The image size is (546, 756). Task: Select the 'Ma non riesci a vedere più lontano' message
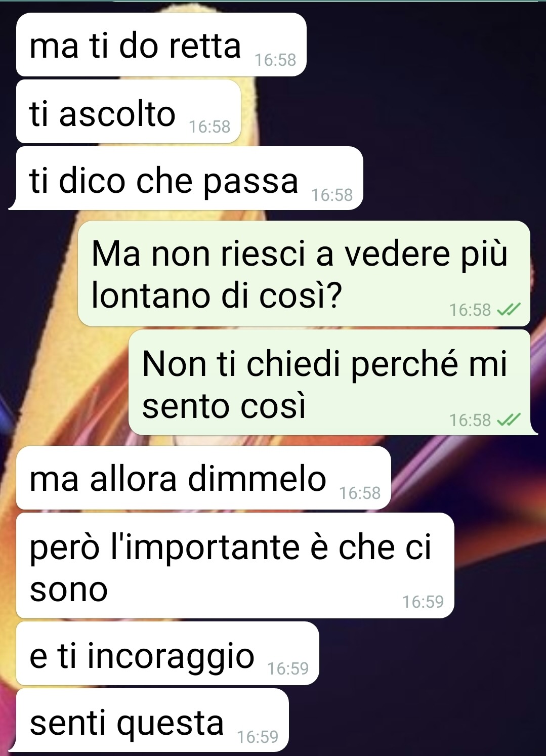[304, 273]
